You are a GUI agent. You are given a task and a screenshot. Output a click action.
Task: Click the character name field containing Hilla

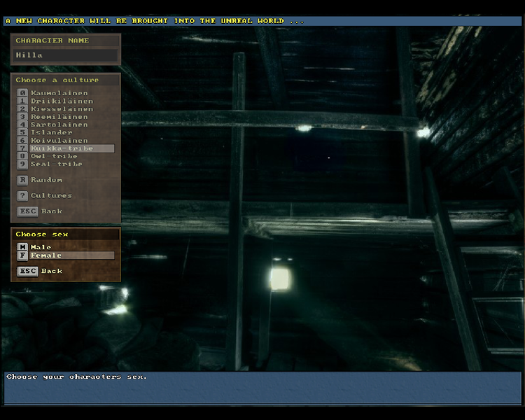coord(65,55)
